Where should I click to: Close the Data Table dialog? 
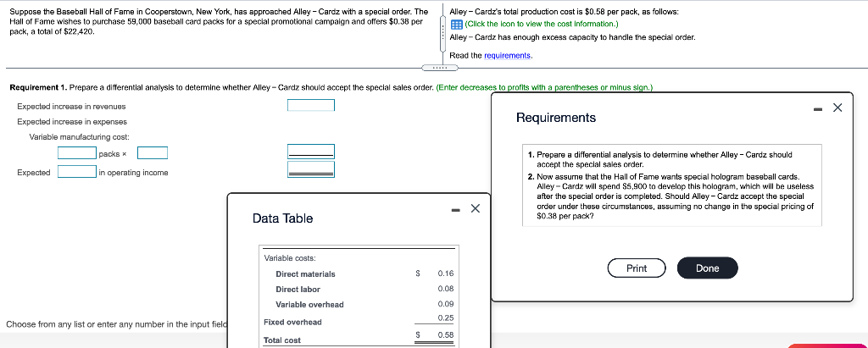pyautogui.click(x=475, y=208)
